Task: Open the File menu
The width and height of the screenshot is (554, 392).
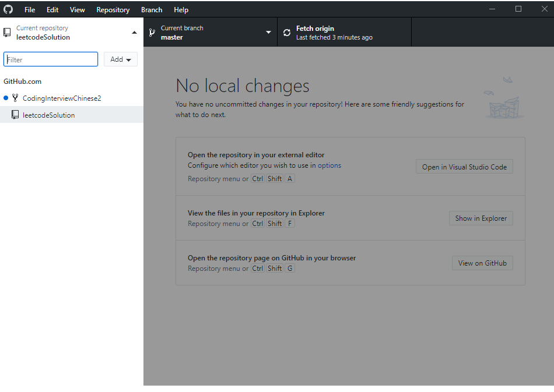Action: [30, 9]
